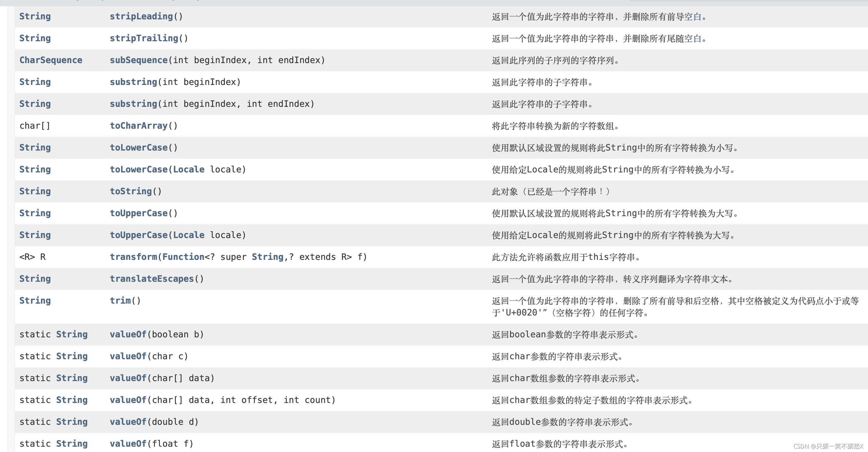This screenshot has width=868, height=452.
Task: Click 空白 link in stripLeading description
Action: (x=692, y=17)
